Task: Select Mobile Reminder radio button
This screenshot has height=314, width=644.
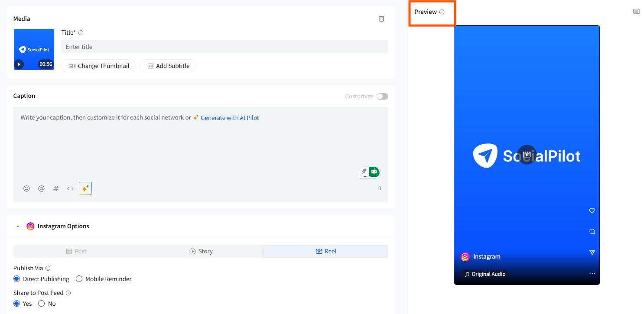Action: coord(79,279)
